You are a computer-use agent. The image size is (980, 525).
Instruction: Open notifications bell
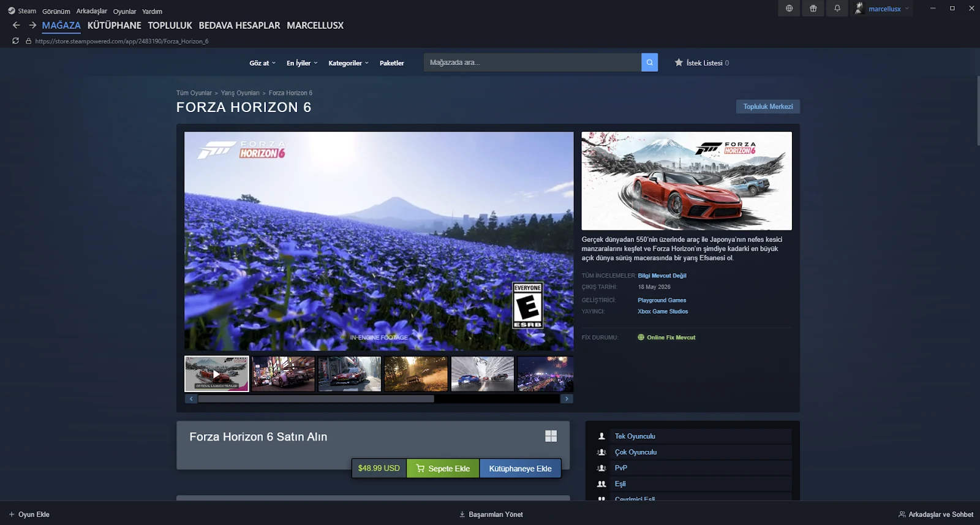pos(837,9)
